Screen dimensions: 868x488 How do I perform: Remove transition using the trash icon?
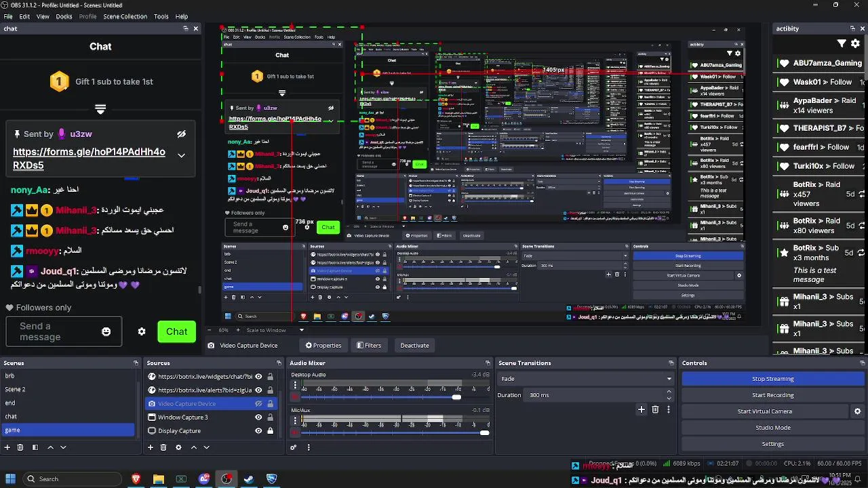click(x=655, y=409)
